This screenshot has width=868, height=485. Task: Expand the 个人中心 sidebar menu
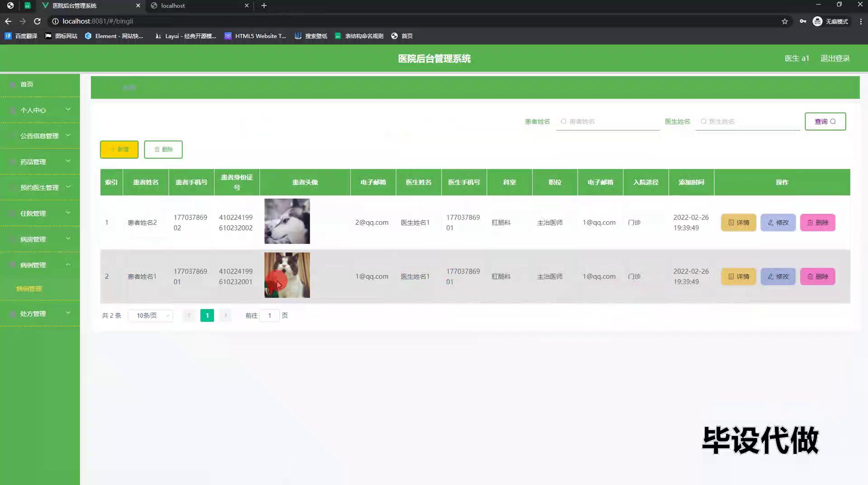[x=40, y=110]
